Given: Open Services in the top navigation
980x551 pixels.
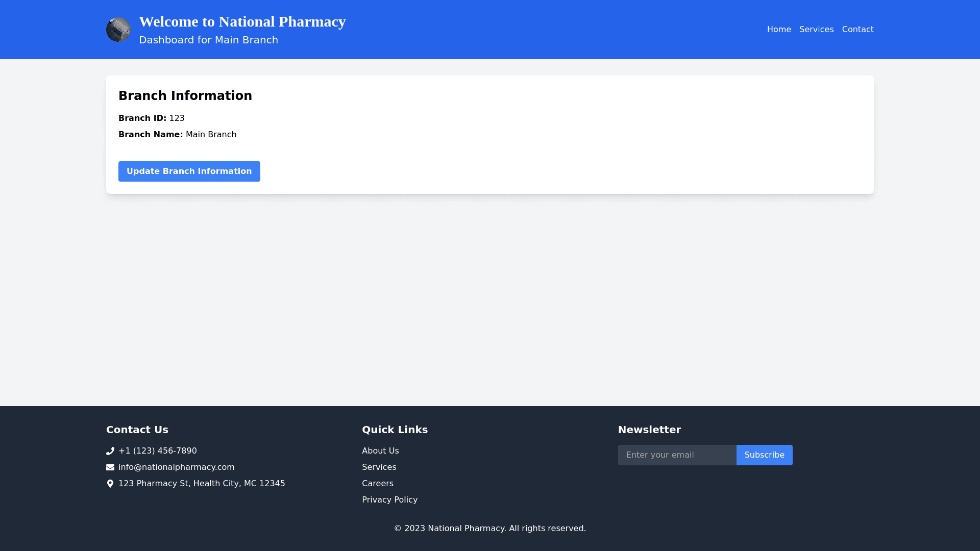Looking at the screenshot, I should tap(816, 30).
